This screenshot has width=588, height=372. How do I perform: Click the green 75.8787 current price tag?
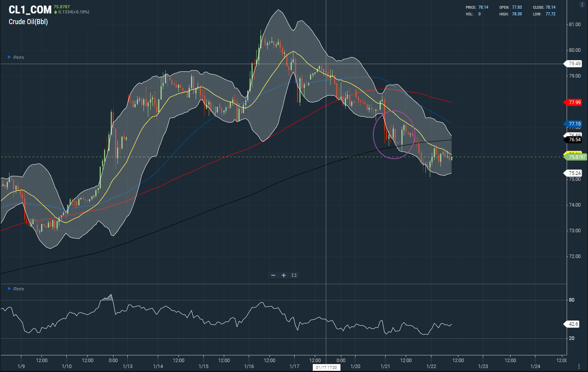tap(577, 157)
